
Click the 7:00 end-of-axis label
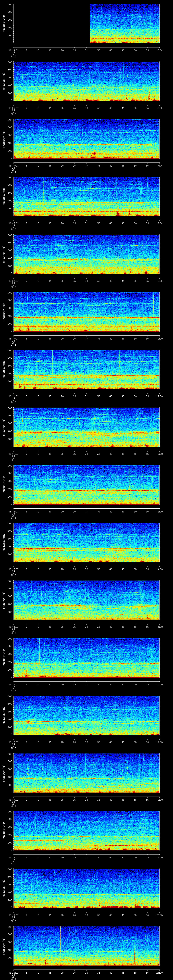(160, 166)
